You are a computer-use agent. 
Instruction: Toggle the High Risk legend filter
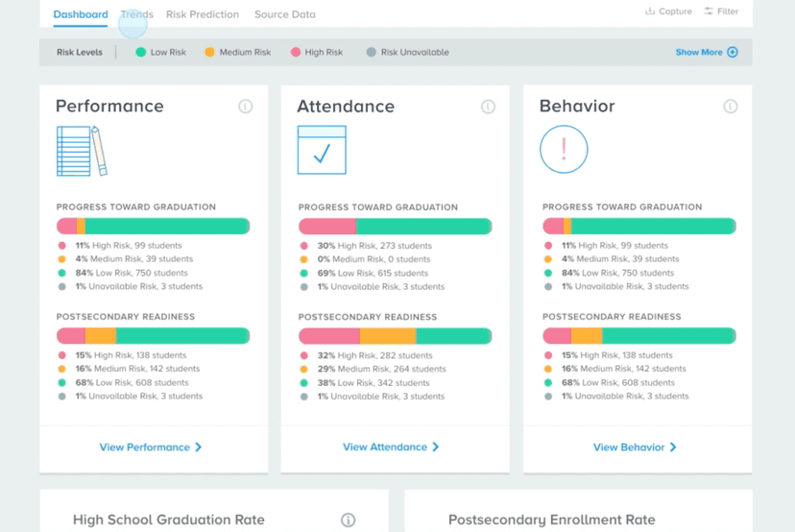pos(316,53)
